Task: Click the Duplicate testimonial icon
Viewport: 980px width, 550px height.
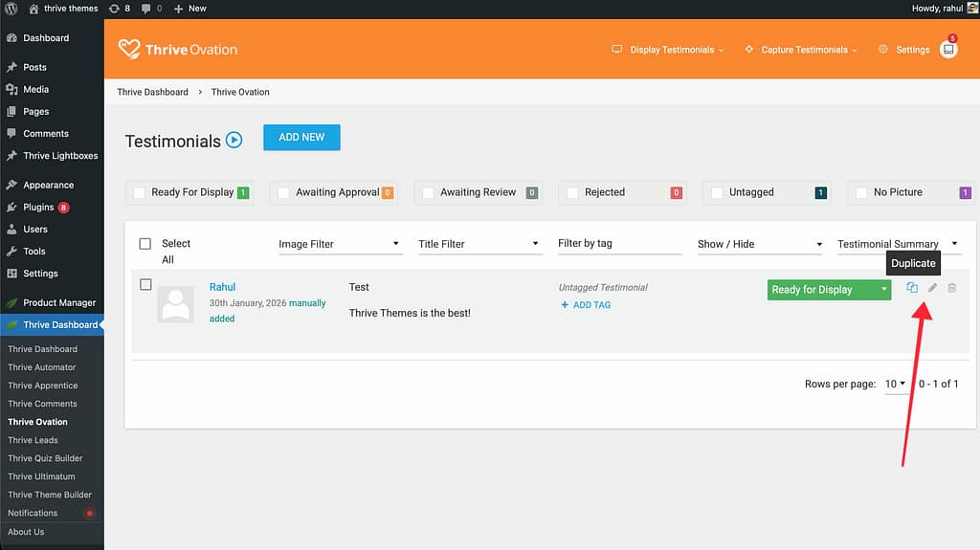Action: [912, 288]
